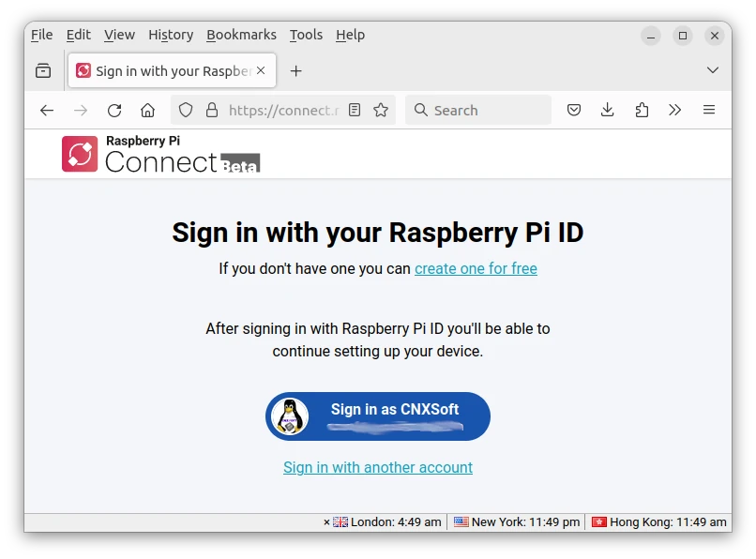The width and height of the screenshot is (756, 559).
Task: Click the 'London: 4:49 am' clock
Action: (396, 521)
